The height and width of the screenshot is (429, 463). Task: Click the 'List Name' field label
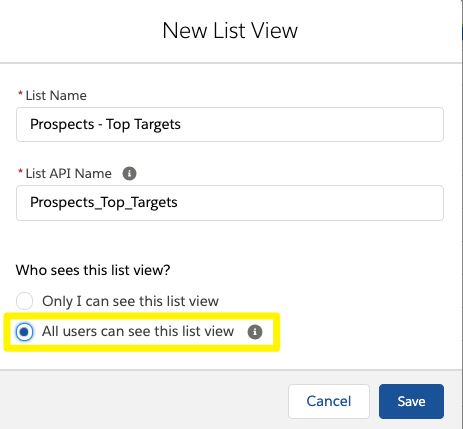[x=56, y=96]
